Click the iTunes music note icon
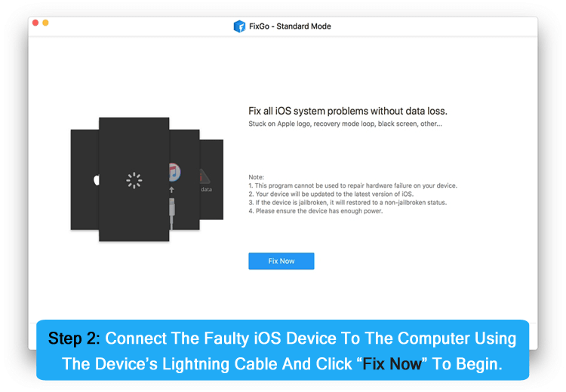 pos(174,170)
